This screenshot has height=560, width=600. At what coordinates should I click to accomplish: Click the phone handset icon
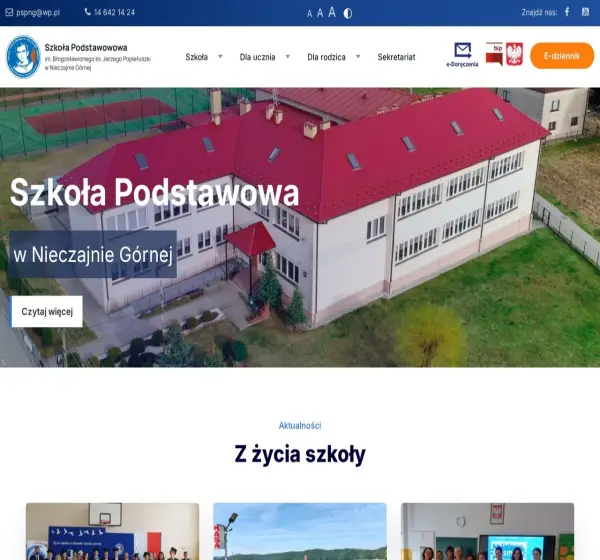pos(88,12)
